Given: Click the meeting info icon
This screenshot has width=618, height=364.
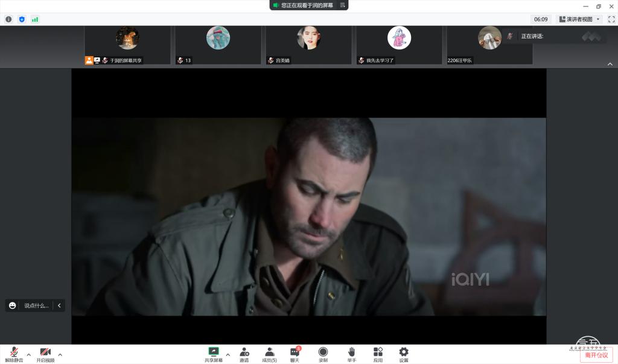Looking at the screenshot, I should point(8,19).
